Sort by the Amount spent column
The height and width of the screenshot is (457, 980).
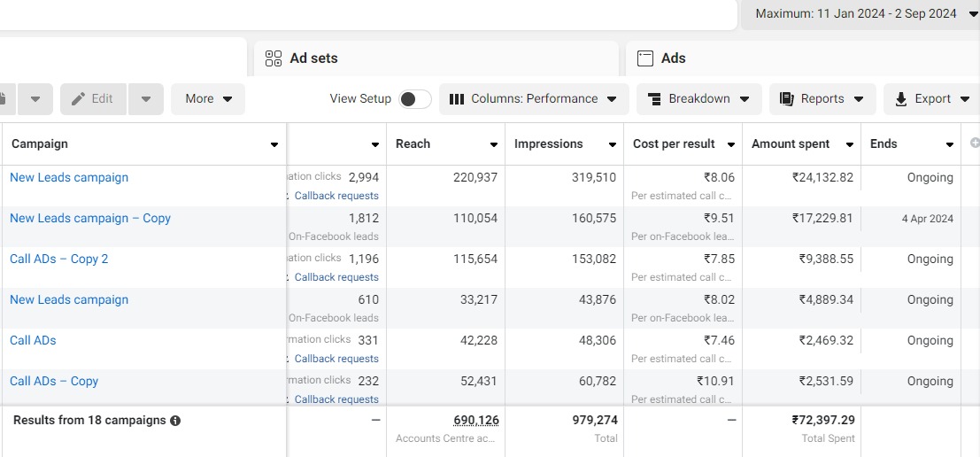(791, 143)
